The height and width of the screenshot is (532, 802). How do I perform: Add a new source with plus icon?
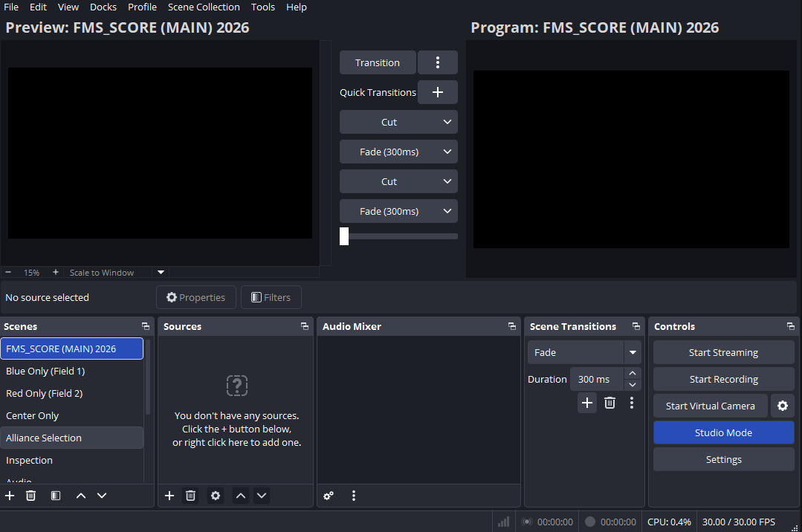pyautogui.click(x=169, y=496)
